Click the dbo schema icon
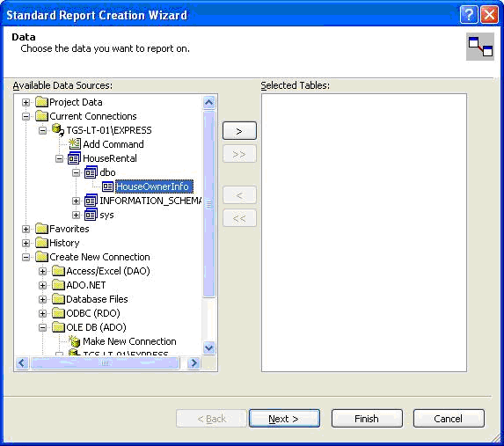This screenshot has width=504, height=446. pos(91,172)
